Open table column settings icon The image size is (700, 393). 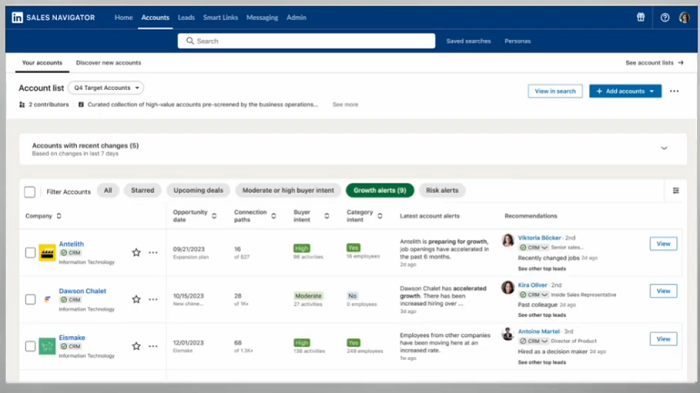[676, 191]
